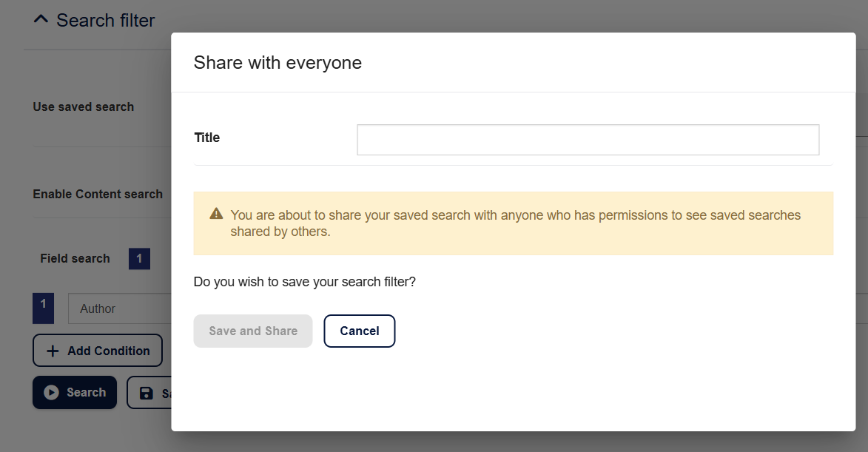Click the Add Condition button label
Screen dimensions: 868x452
click(x=108, y=351)
